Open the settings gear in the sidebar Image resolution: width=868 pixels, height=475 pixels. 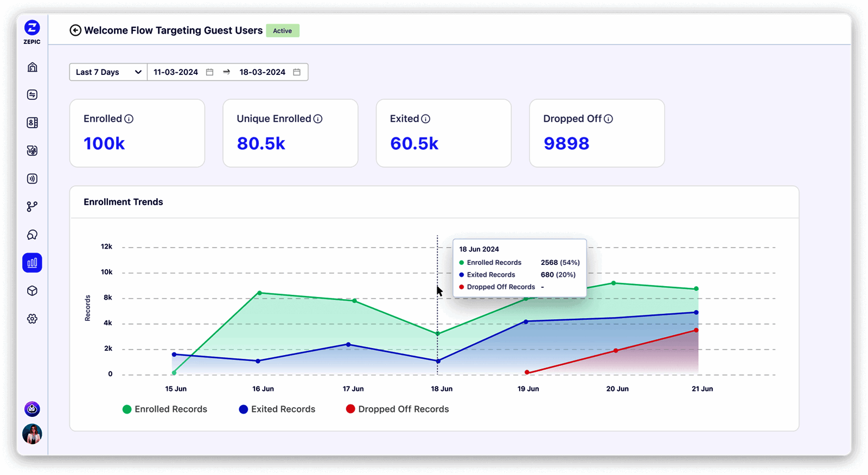[x=33, y=319]
